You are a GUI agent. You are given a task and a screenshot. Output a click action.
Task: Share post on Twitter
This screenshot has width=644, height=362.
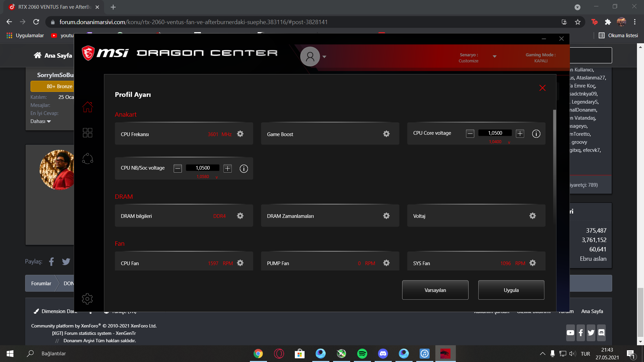click(66, 261)
